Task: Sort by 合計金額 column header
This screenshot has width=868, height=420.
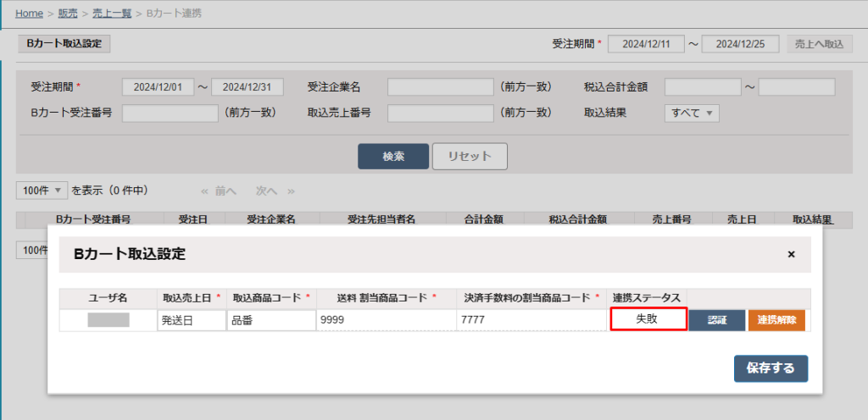Action: [x=484, y=218]
